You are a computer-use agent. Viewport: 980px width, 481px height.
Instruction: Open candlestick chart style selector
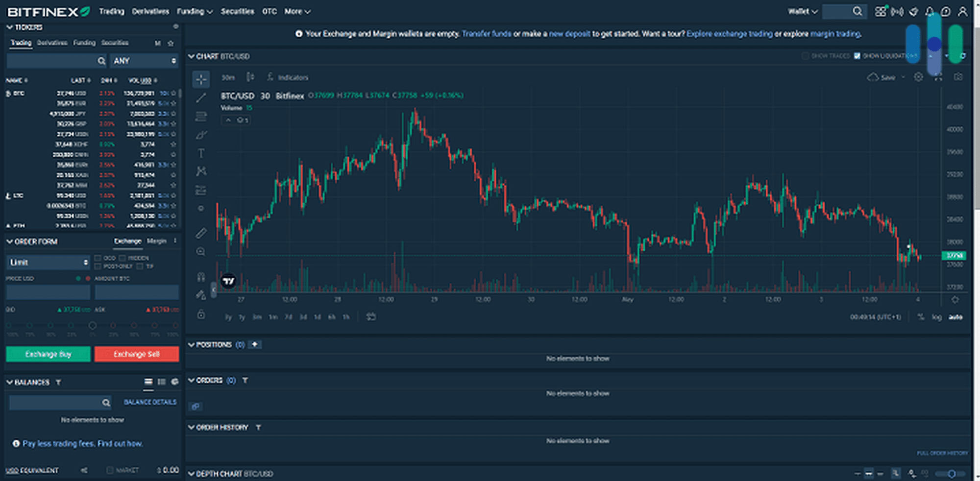[x=250, y=77]
